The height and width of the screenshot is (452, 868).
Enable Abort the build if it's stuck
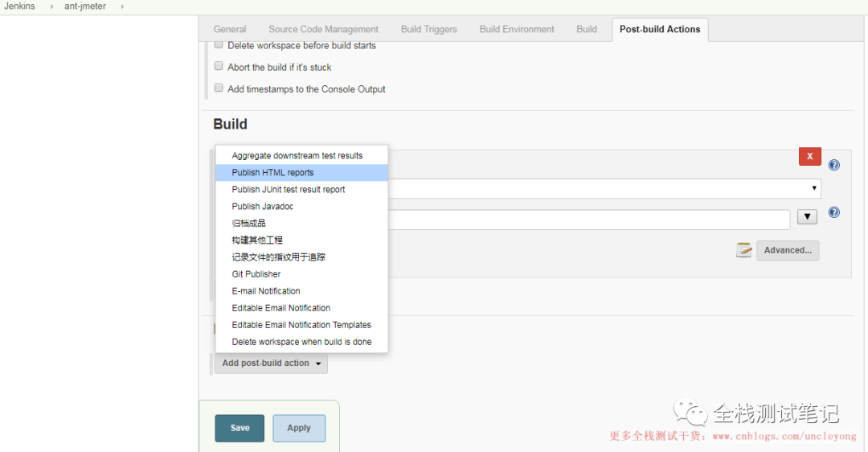click(x=219, y=66)
